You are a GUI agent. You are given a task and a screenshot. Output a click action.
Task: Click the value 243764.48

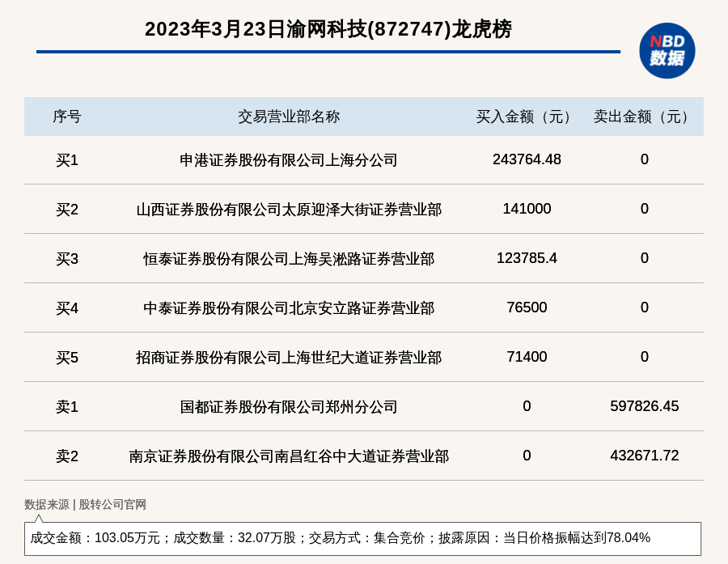(527, 159)
